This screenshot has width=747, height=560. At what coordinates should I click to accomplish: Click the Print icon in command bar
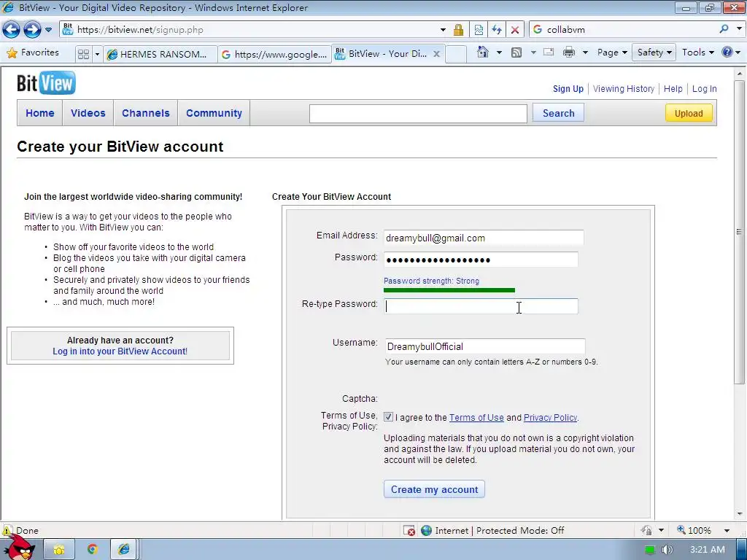(569, 52)
